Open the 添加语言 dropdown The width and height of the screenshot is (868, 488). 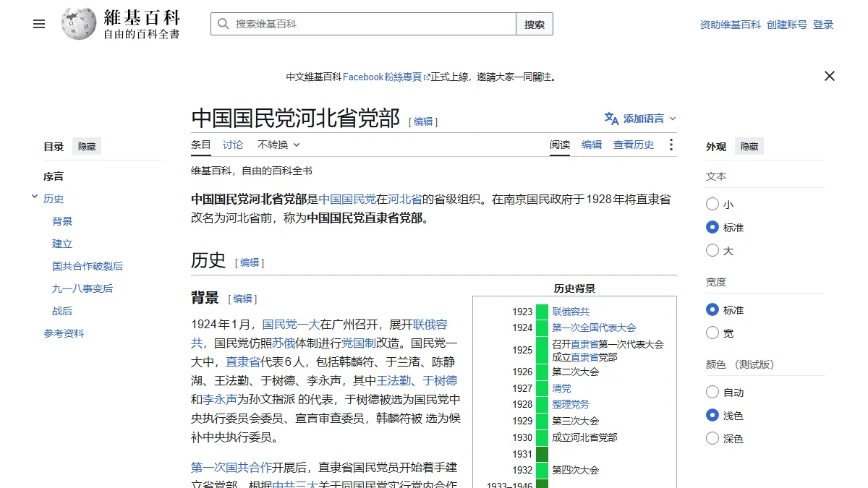tap(641, 119)
